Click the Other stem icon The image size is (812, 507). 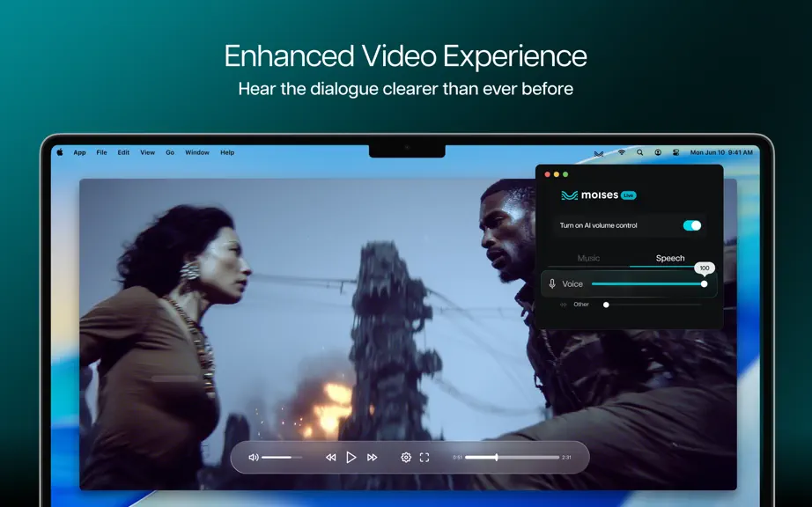[564, 305]
